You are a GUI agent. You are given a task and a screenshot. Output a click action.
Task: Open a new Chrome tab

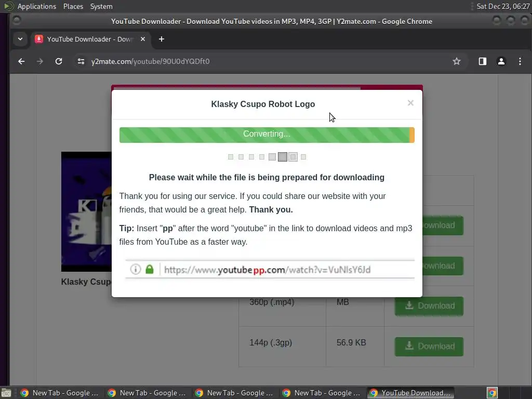pos(162,39)
